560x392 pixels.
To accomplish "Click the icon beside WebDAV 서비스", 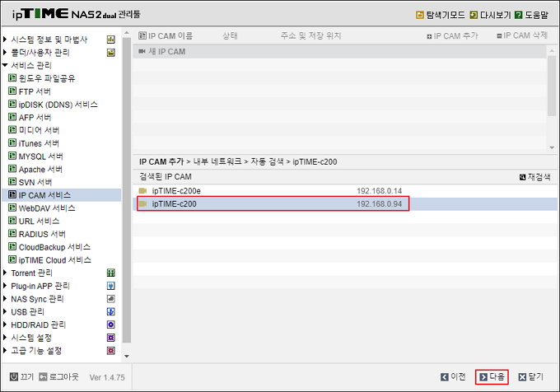I will tap(12, 208).
